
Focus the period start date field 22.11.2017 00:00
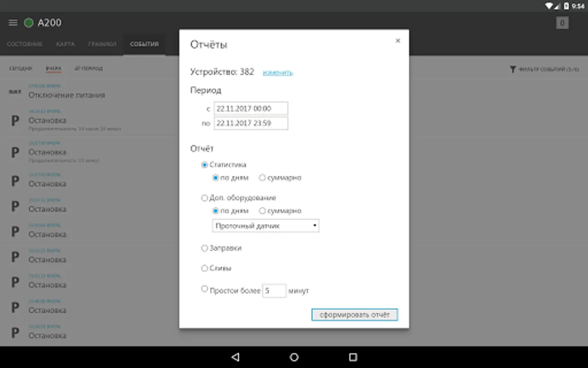[251, 108]
